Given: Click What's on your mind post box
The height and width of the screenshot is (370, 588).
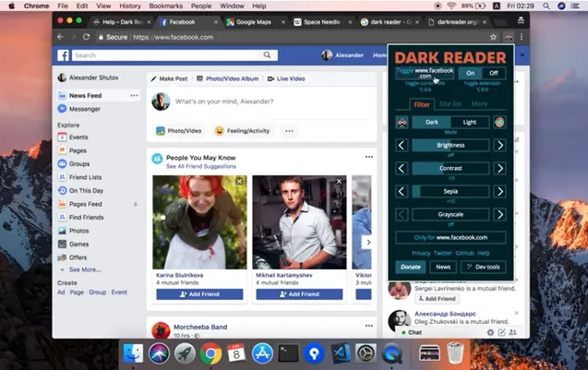Looking at the screenshot, I should click(x=224, y=101).
